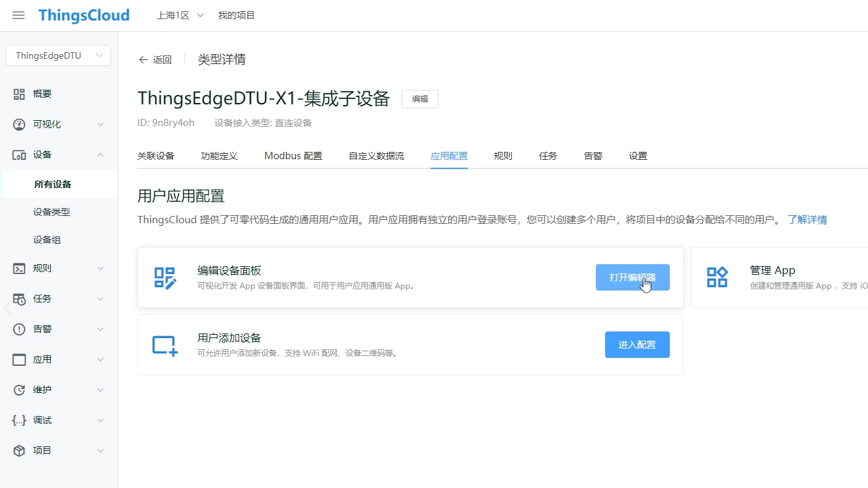The width and height of the screenshot is (868, 488).
Task: Click the 项目 cube icon
Action: pyautogui.click(x=19, y=450)
